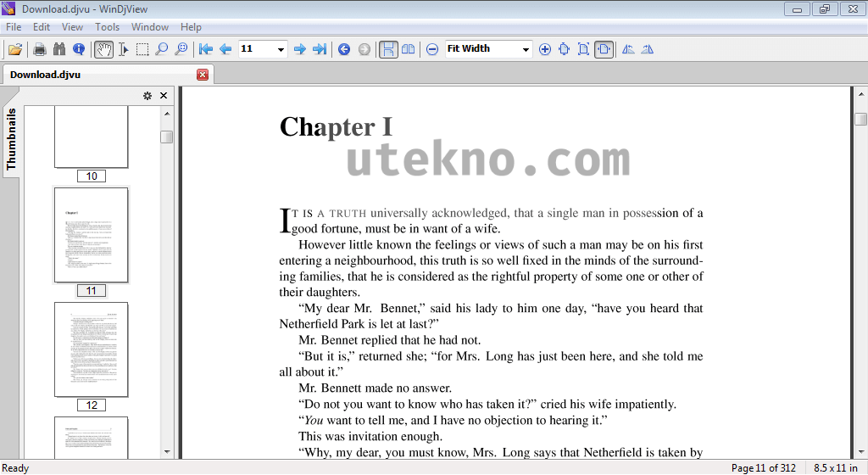Image resolution: width=868 pixels, height=475 pixels.
Task: Open the page number dropdown
Action: click(281, 49)
